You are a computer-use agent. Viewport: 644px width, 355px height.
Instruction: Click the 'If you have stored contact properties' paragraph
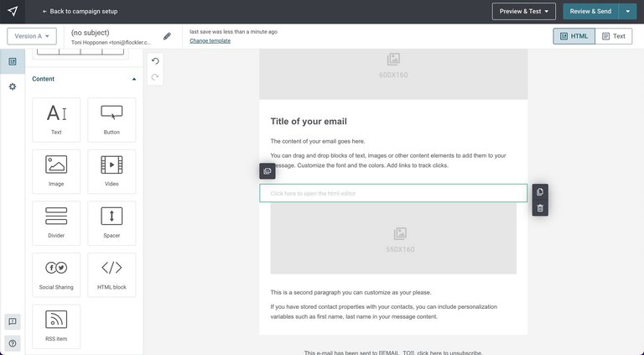click(383, 312)
